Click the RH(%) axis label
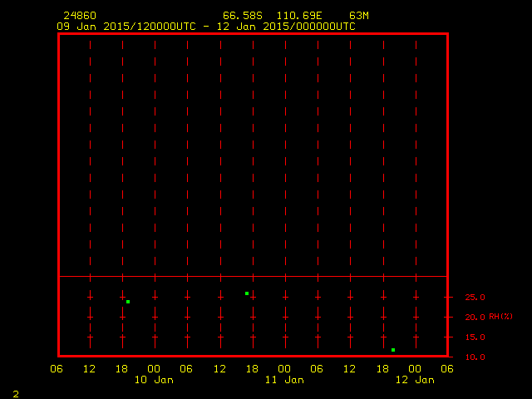The height and width of the screenshot is (399, 532). click(x=500, y=317)
